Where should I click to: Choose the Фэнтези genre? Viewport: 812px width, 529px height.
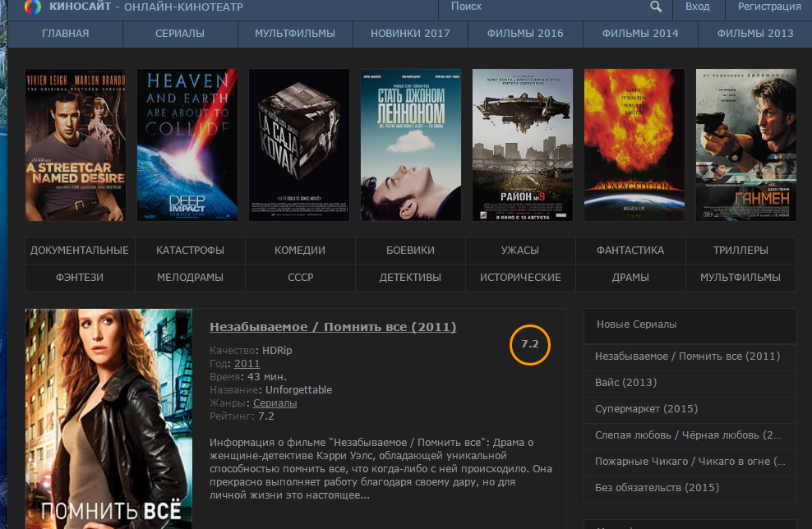point(80,278)
